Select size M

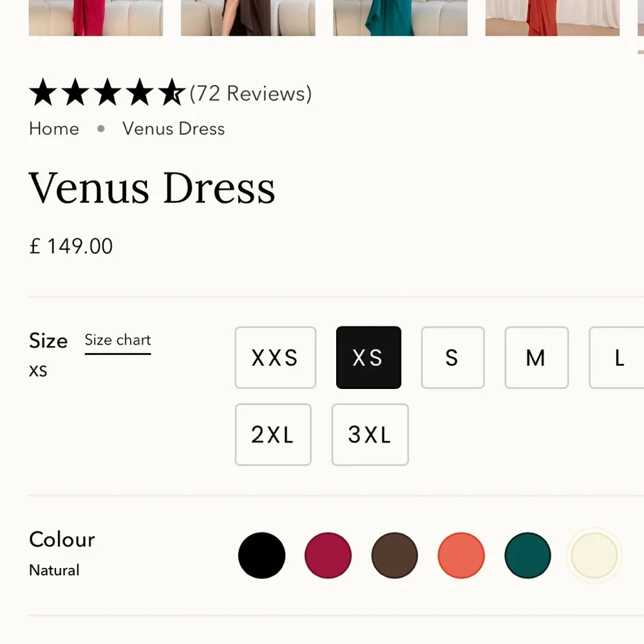pos(536,357)
